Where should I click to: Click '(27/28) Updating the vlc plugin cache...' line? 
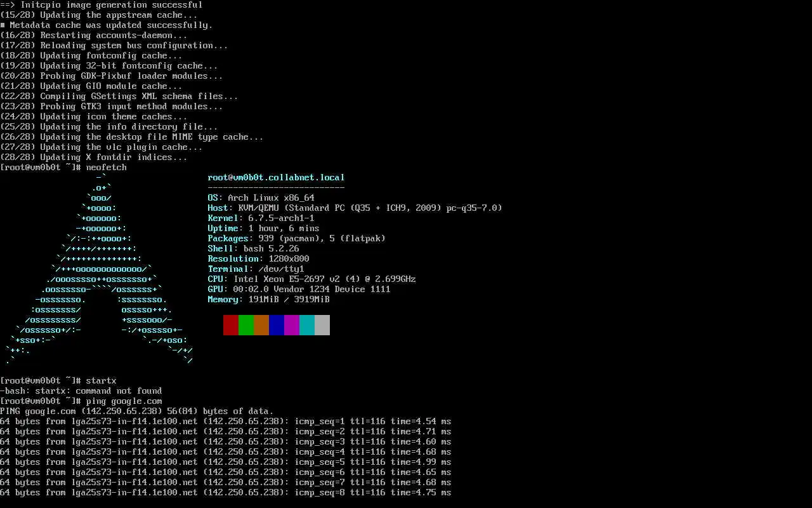click(101, 147)
